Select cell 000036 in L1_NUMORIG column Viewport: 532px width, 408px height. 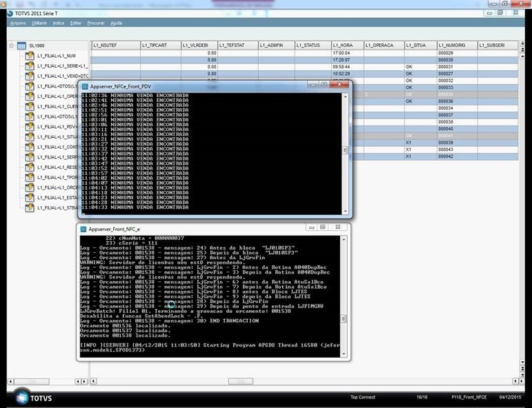(457, 101)
